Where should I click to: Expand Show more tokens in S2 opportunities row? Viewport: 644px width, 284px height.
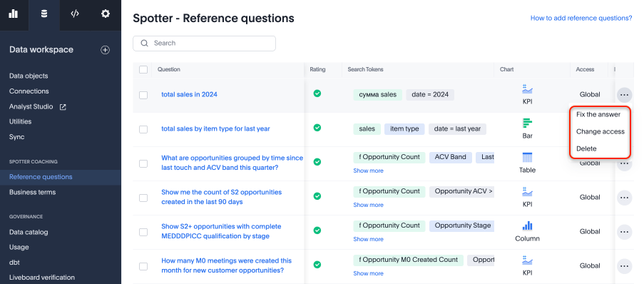(x=369, y=205)
